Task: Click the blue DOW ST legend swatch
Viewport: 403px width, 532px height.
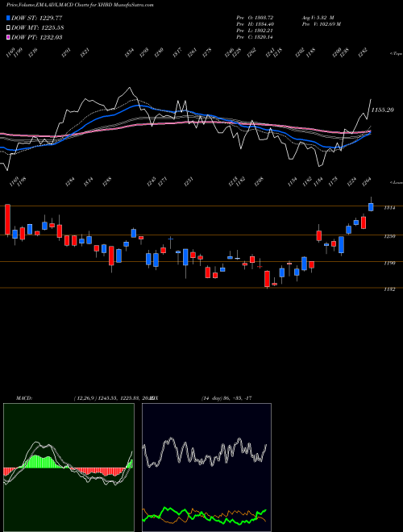Action: (8, 18)
